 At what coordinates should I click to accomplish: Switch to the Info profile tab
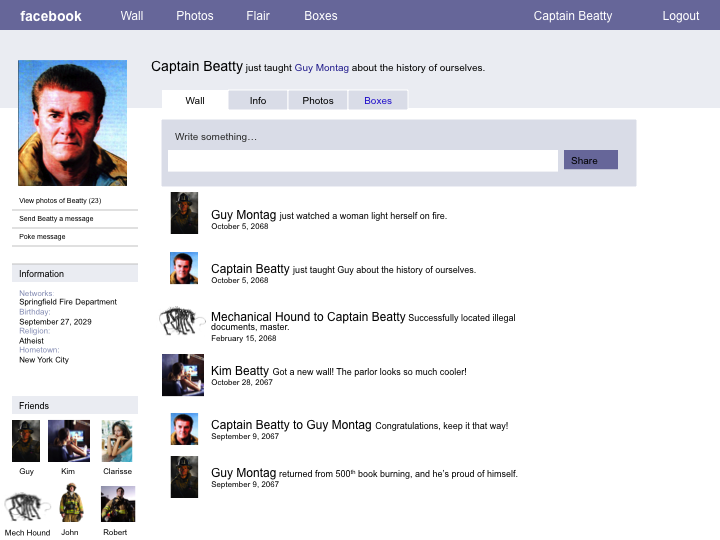pos(258,100)
